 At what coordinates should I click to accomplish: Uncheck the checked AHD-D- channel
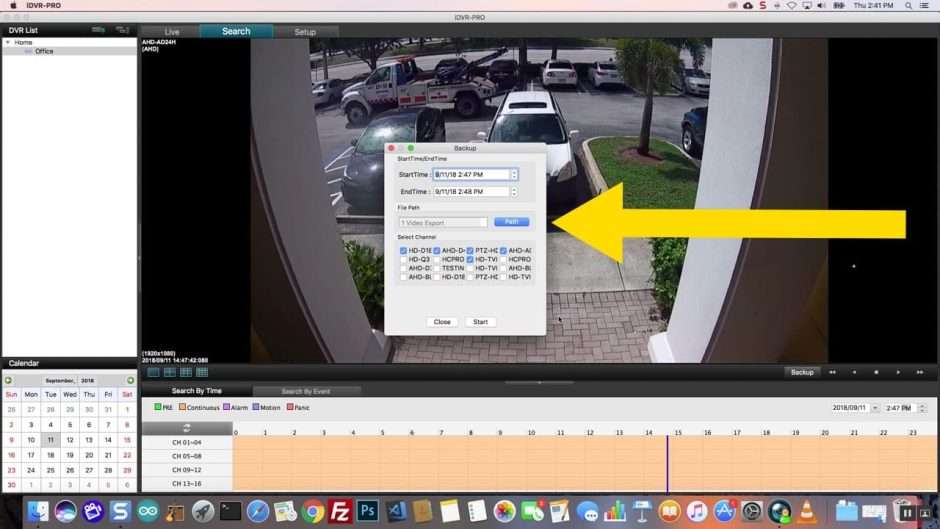[436, 251]
